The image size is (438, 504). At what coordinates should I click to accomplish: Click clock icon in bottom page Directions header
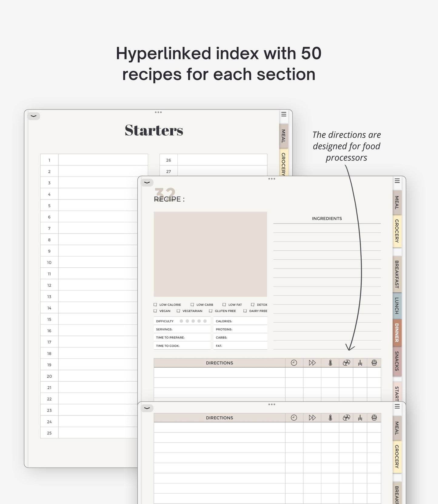[294, 418]
